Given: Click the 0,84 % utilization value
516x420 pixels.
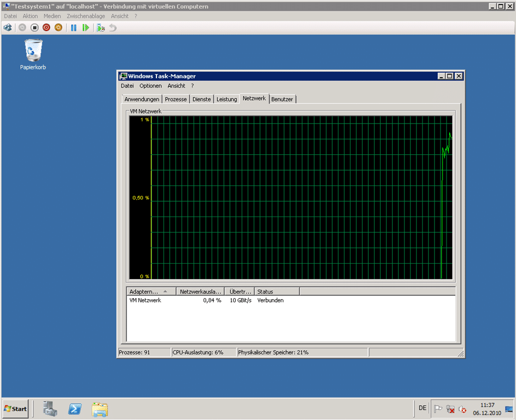Looking at the screenshot, I should point(212,300).
